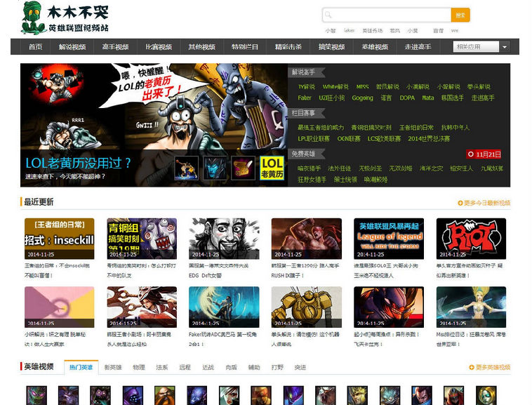The width and height of the screenshot is (532, 405).
Task: Click the LOL老黄历没用过 banner headline
Action: pyautogui.click(x=79, y=163)
